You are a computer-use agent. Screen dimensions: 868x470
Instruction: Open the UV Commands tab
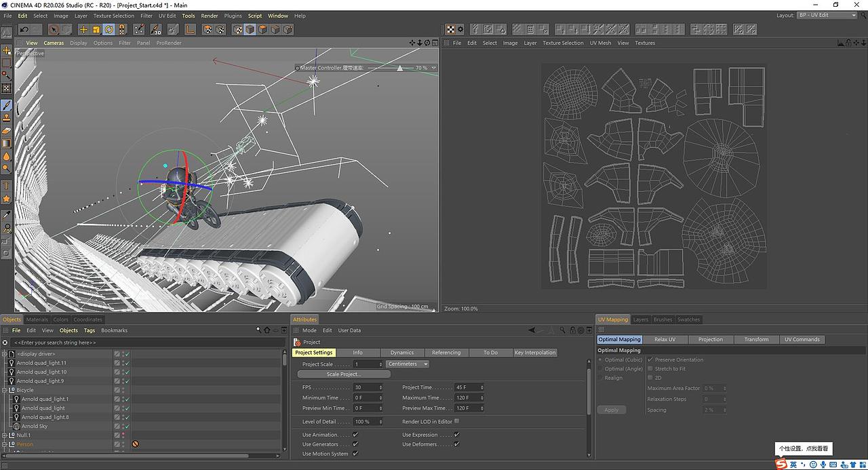coord(802,339)
